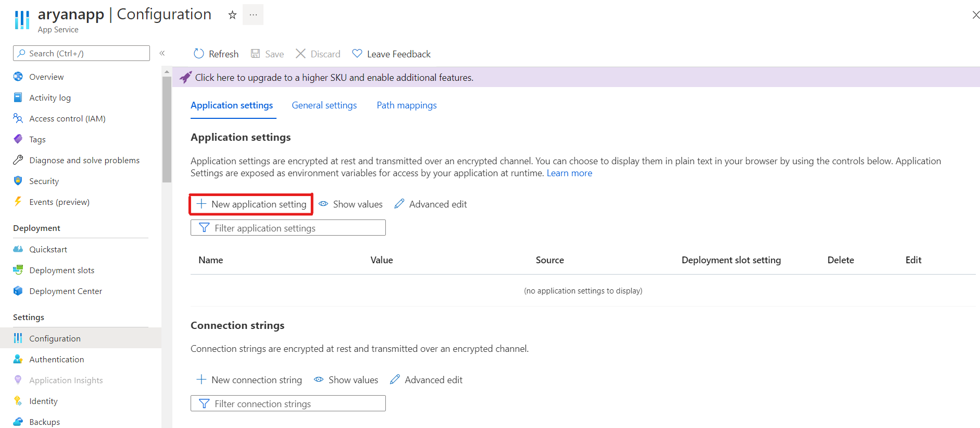Screen dimensions: 980x428
Task: Click the Overview globe icon in sidebar
Action: pyautogui.click(x=18, y=77)
